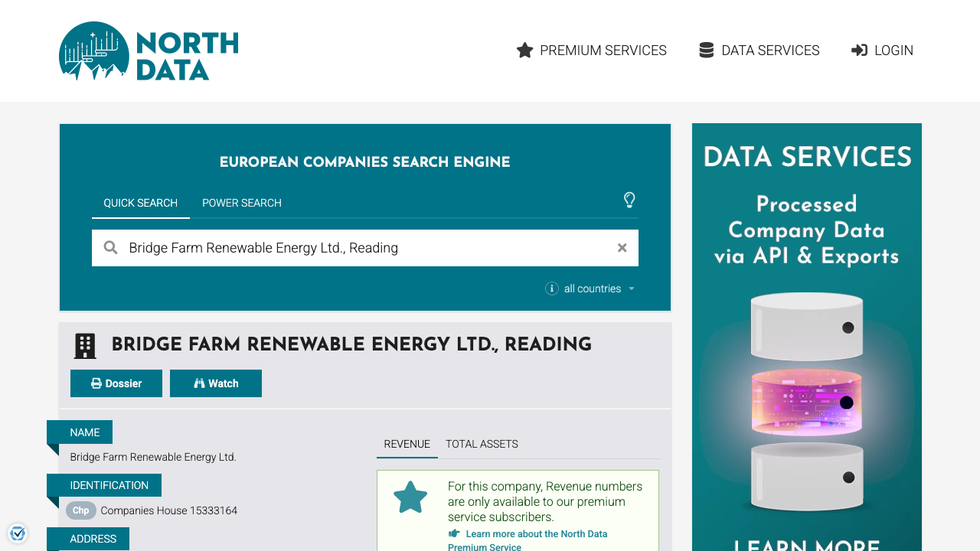Viewport: 980px width, 551px height.
Task: Click the magnifying glass search icon
Action: point(110,247)
